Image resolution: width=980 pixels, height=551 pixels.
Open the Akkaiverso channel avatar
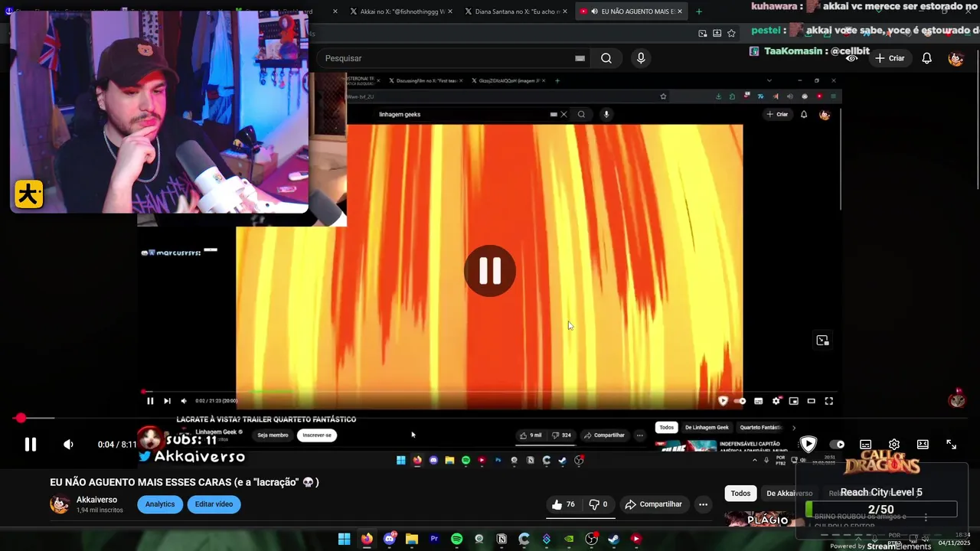(x=60, y=504)
